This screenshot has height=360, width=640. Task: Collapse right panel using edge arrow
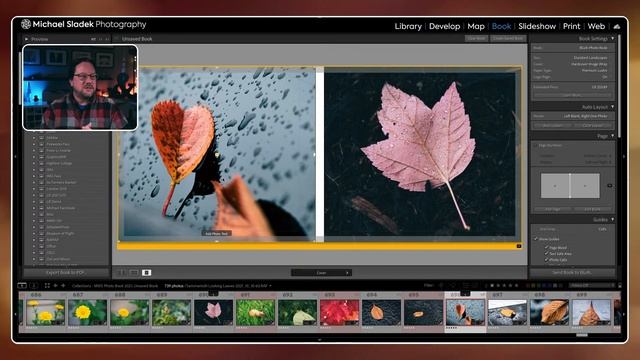[624, 156]
